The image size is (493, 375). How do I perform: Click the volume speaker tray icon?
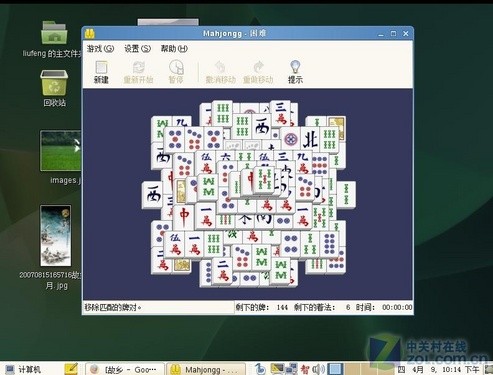(318, 369)
